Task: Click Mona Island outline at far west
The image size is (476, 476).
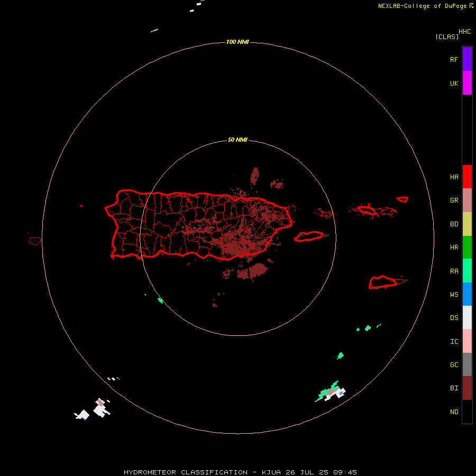Action: [x=34, y=241]
